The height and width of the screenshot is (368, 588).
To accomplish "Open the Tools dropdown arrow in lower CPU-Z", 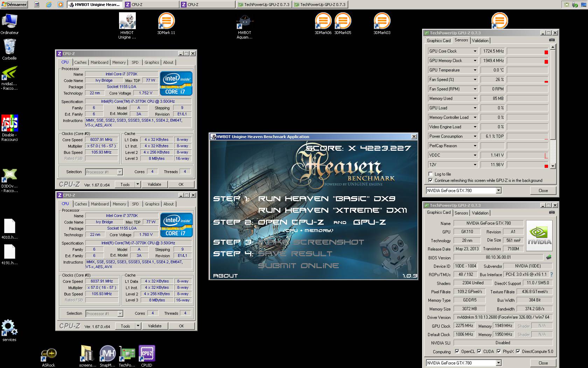I will (138, 326).
